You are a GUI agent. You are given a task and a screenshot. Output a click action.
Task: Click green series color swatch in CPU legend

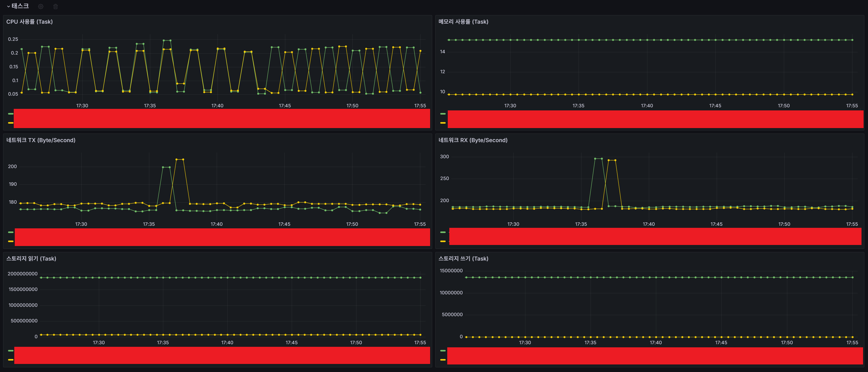point(11,114)
